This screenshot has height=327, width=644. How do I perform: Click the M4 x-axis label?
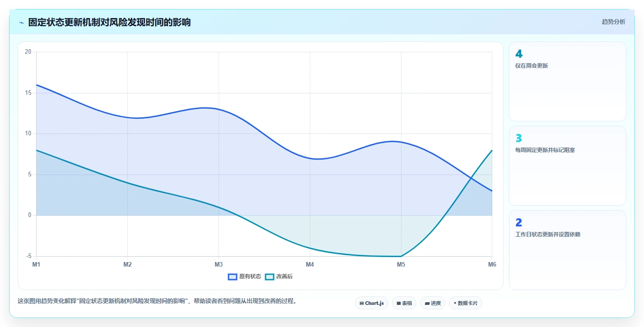coord(310,264)
